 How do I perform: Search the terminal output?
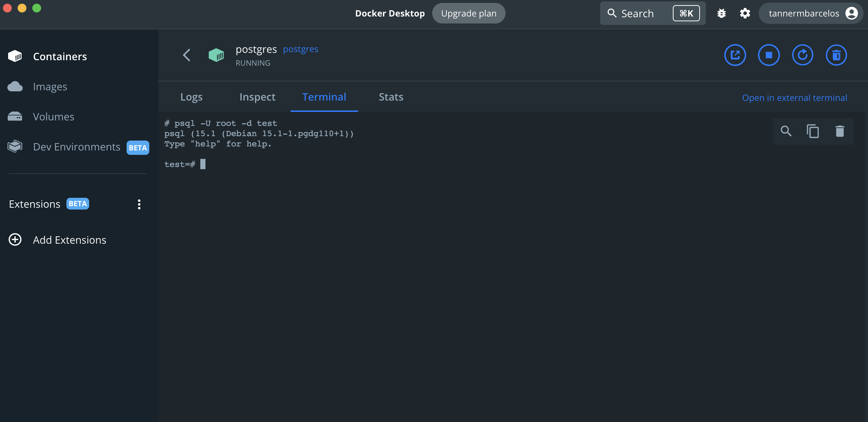click(x=786, y=131)
